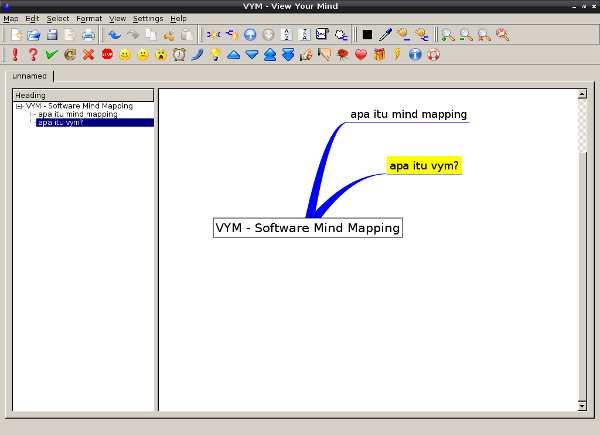Click the black current color swatch

367,35
